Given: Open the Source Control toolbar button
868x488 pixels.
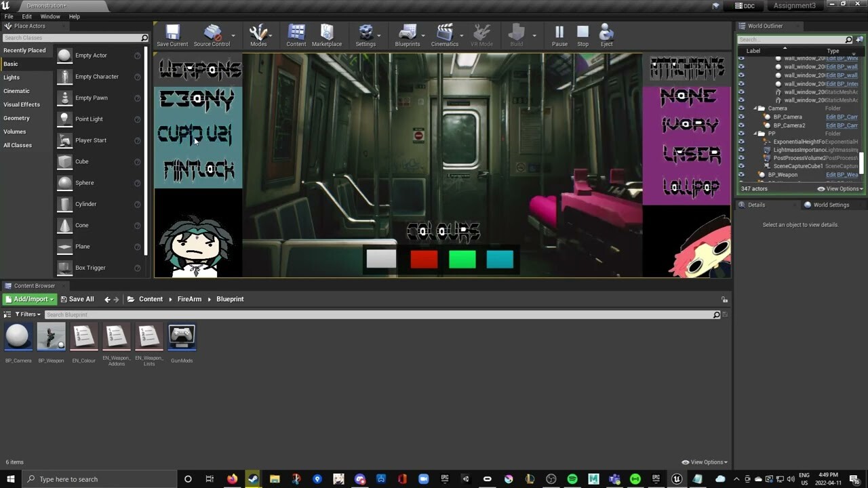Looking at the screenshot, I should (x=212, y=36).
